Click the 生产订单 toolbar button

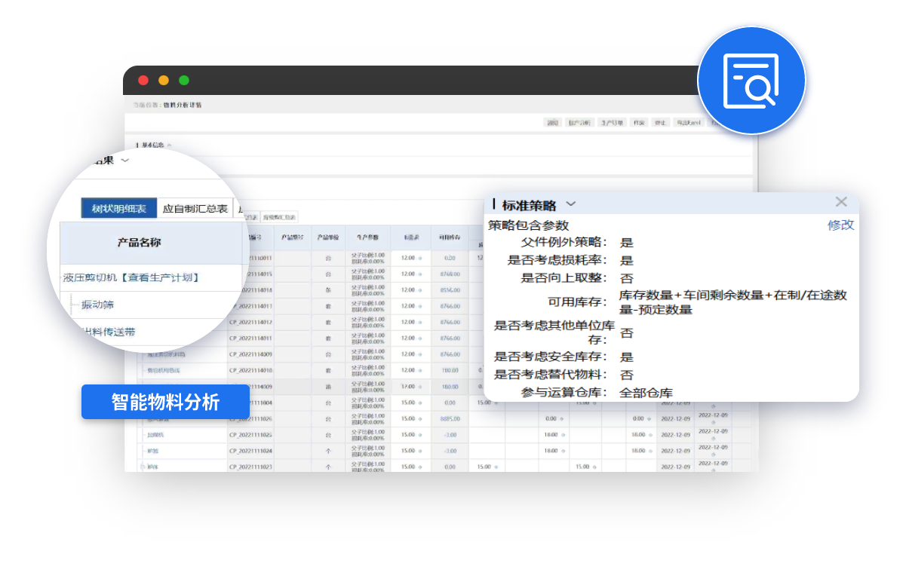[x=610, y=122]
